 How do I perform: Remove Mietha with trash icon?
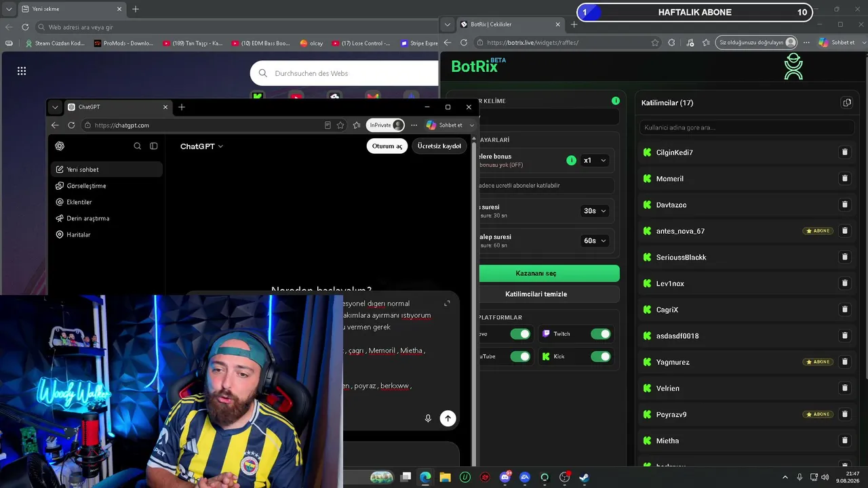click(844, 441)
